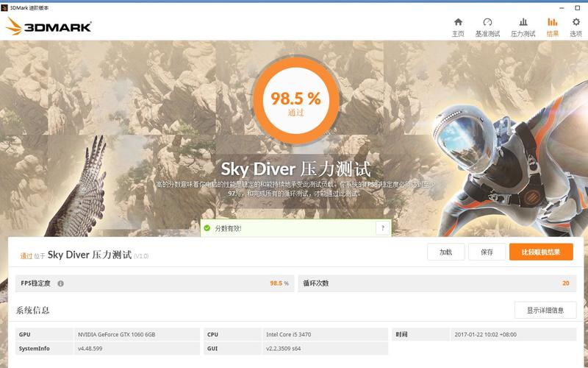
Task: Select the CPU value Intel Core i5 3470
Action: click(x=288, y=334)
